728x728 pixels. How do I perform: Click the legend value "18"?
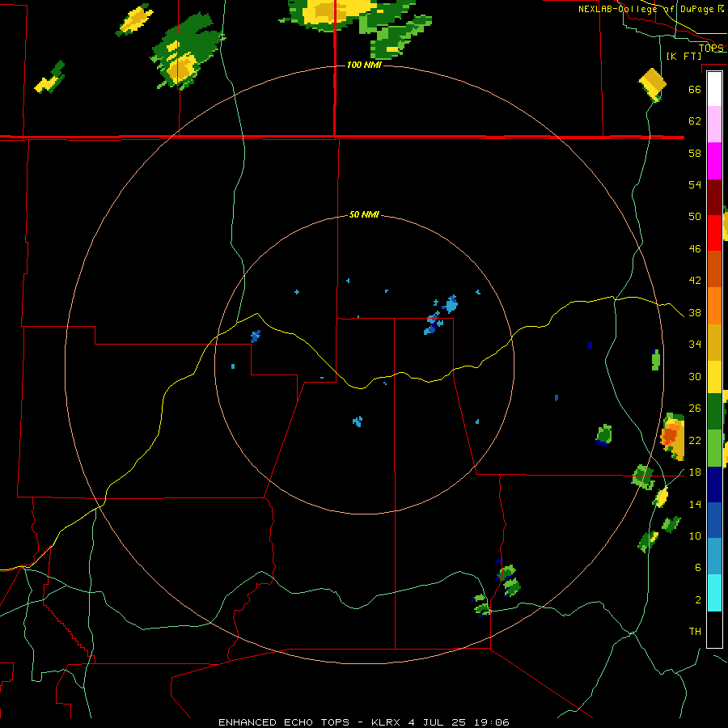point(695,472)
